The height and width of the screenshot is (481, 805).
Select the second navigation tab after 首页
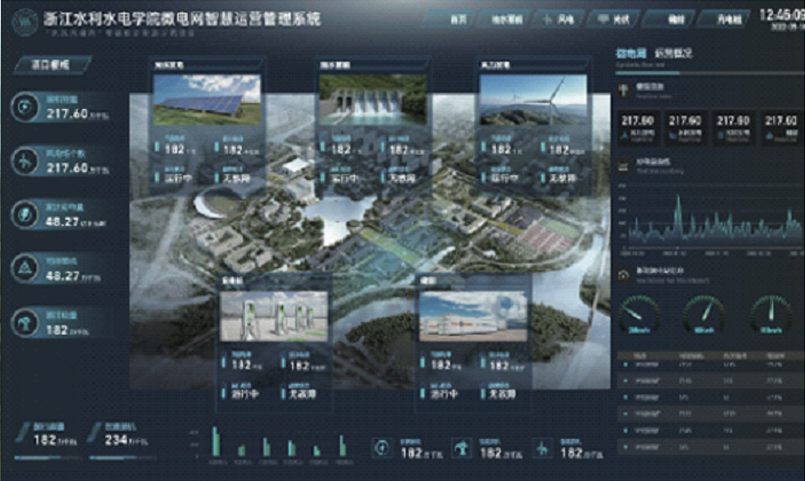click(x=504, y=19)
